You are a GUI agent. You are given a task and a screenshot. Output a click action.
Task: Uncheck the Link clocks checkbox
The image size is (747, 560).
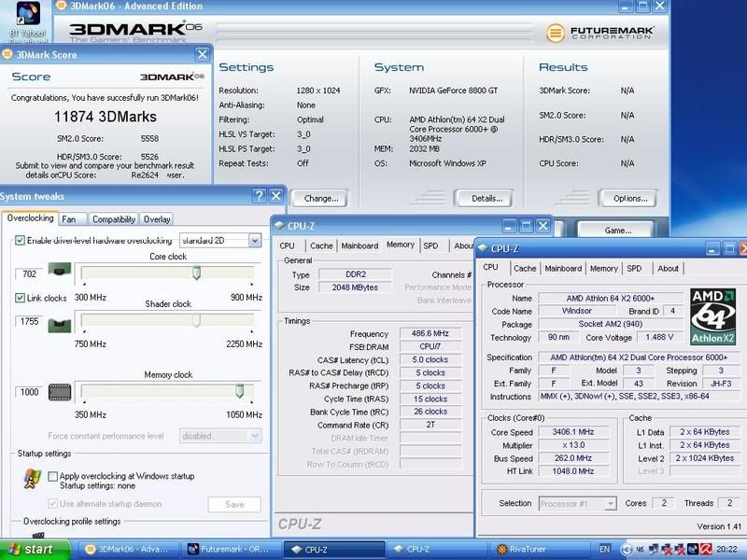point(21,298)
